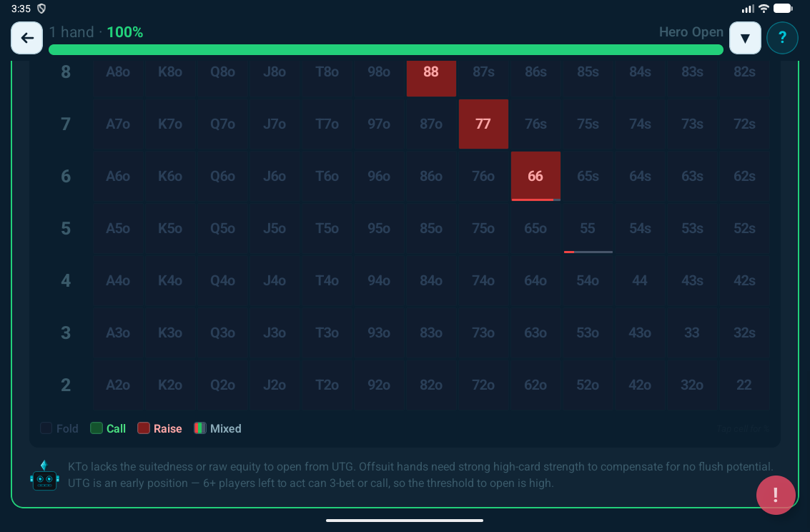Click the shield icon in status bar
Image resolution: width=810 pixels, height=532 pixels.
(41, 9)
